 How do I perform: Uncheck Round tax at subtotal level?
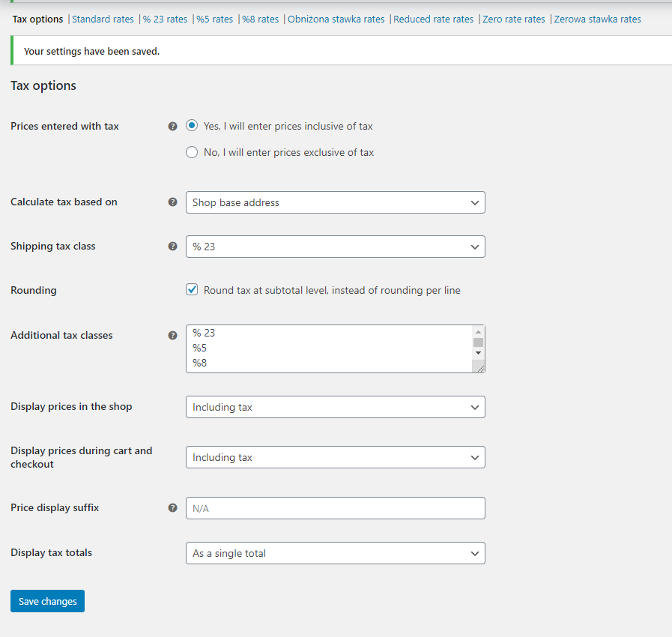point(192,289)
